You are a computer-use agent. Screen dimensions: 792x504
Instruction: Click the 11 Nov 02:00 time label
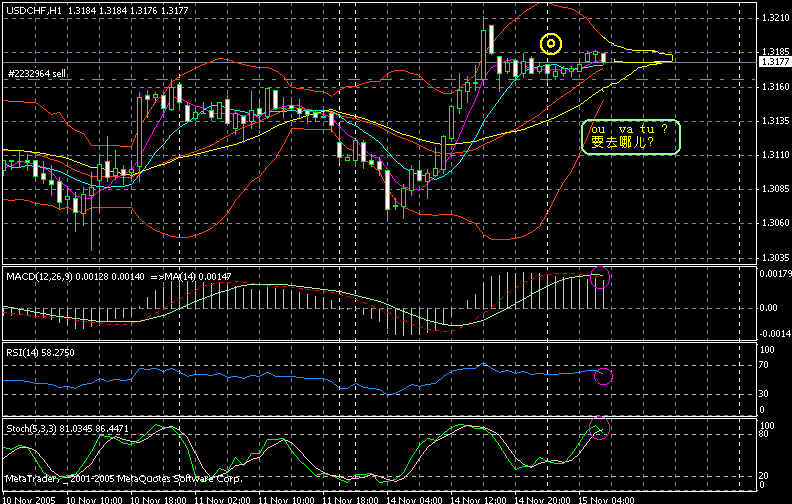coord(222,500)
